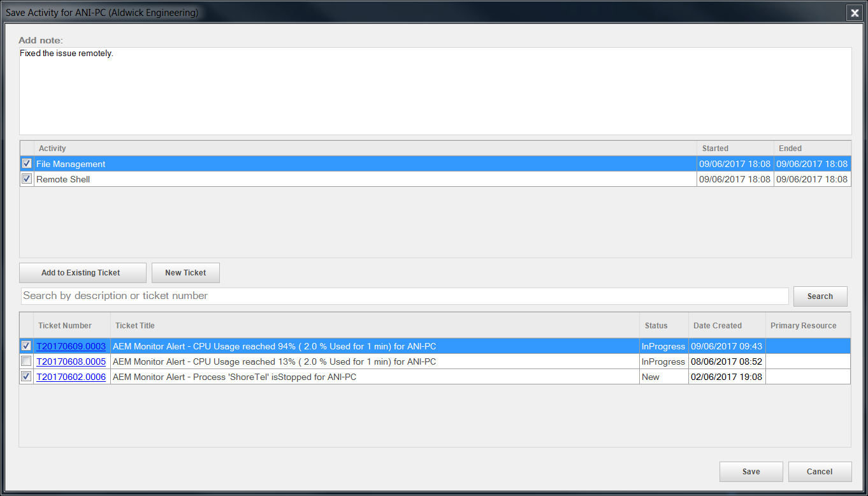
Task: Open ticket link T20170608.0005
Action: coord(71,361)
